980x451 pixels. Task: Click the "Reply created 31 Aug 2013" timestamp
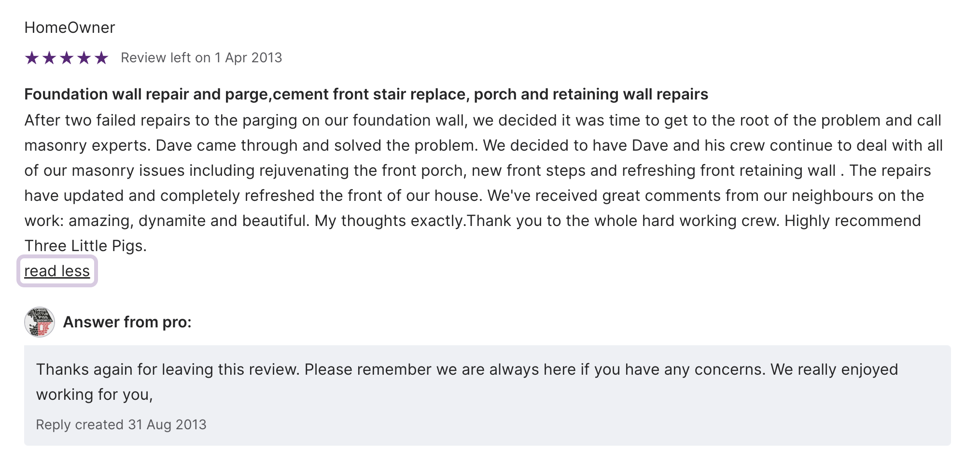121,424
